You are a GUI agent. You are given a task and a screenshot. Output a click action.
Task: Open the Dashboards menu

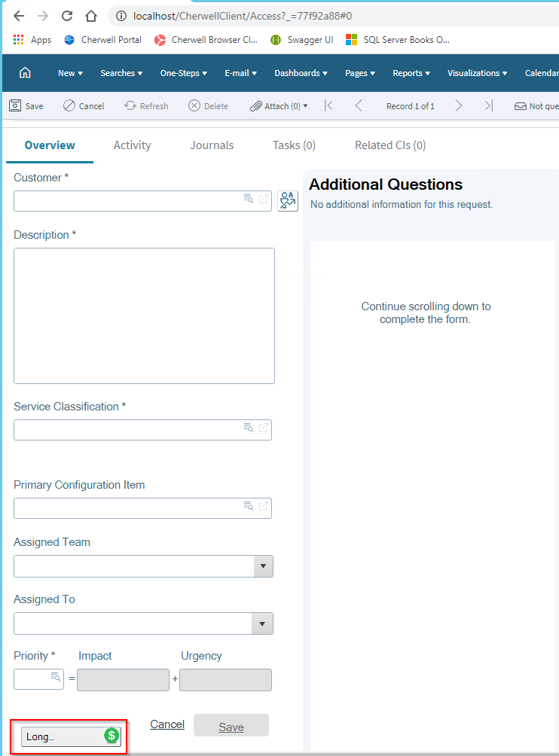[x=301, y=73]
